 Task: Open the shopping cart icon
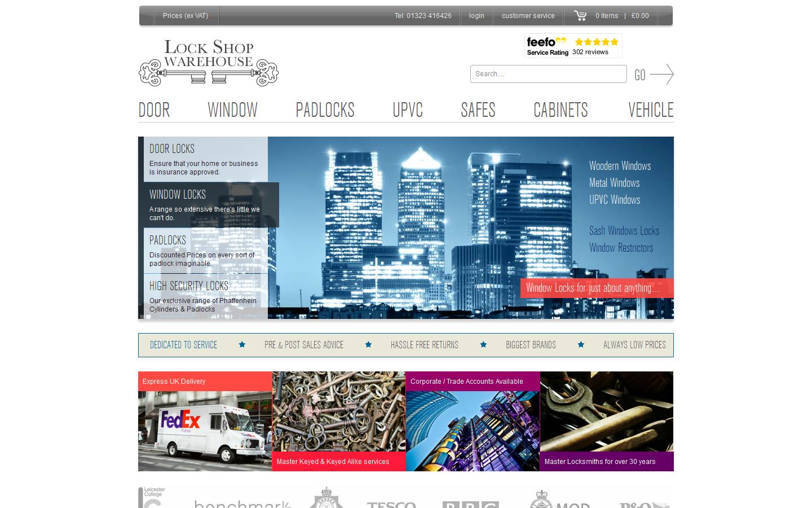point(580,16)
